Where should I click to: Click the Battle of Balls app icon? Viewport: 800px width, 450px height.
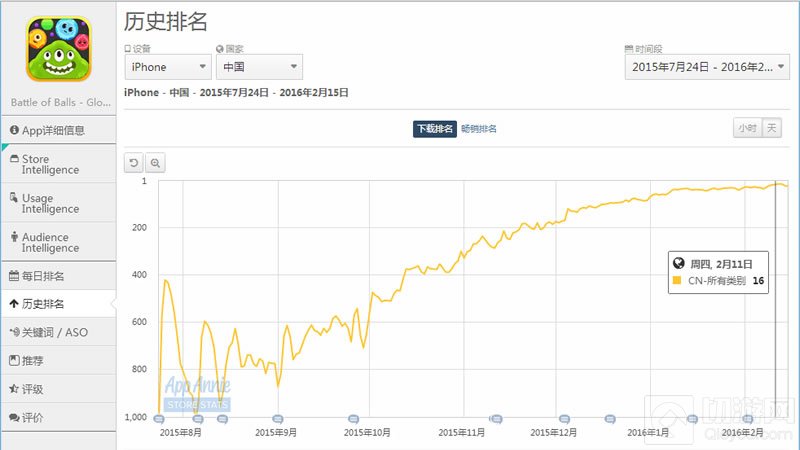(57, 47)
